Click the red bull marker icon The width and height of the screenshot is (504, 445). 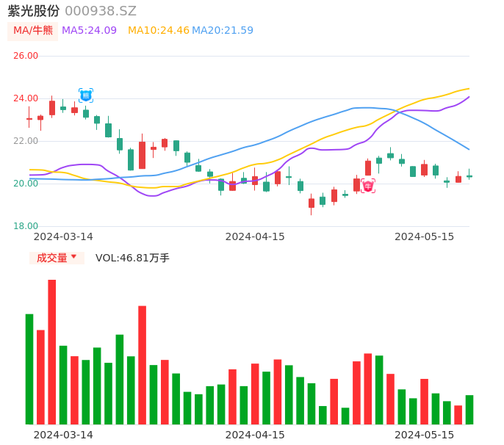click(368, 186)
